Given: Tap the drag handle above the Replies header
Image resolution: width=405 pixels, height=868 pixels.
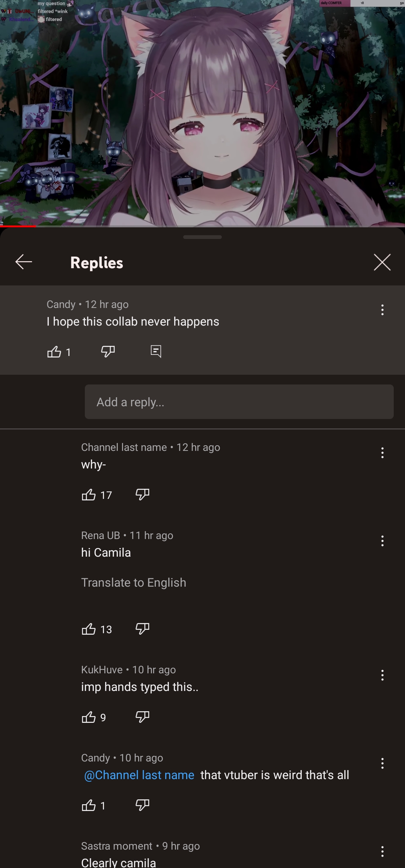Looking at the screenshot, I should (x=202, y=237).
